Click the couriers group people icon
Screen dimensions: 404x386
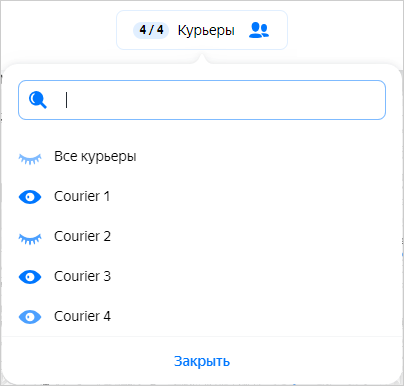coord(259,30)
